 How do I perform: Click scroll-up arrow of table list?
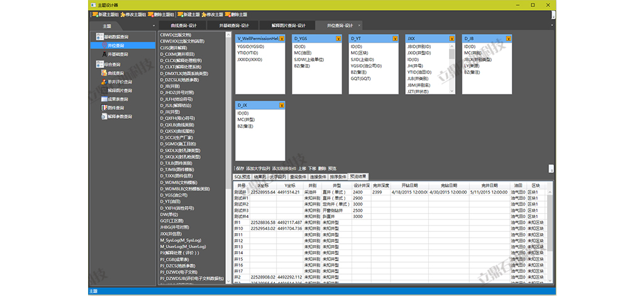(x=229, y=35)
